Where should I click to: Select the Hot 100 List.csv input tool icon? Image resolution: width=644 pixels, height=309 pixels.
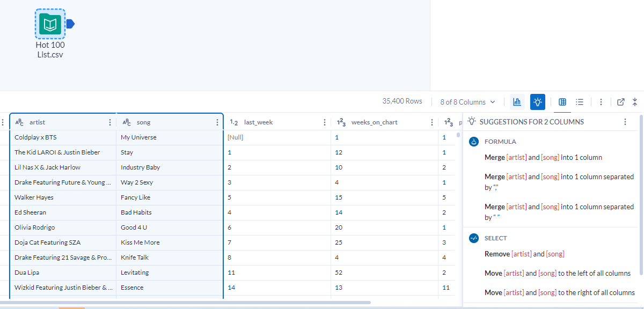tap(50, 24)
